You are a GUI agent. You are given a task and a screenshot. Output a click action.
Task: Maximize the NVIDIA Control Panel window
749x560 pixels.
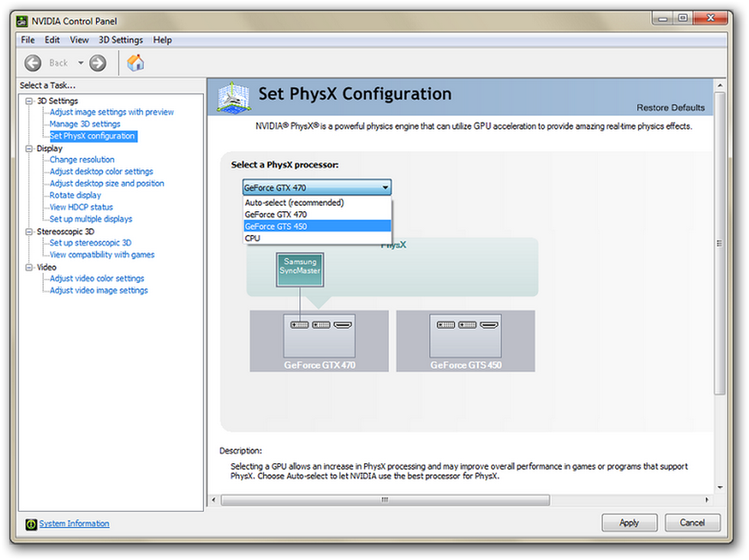point(683,18)
